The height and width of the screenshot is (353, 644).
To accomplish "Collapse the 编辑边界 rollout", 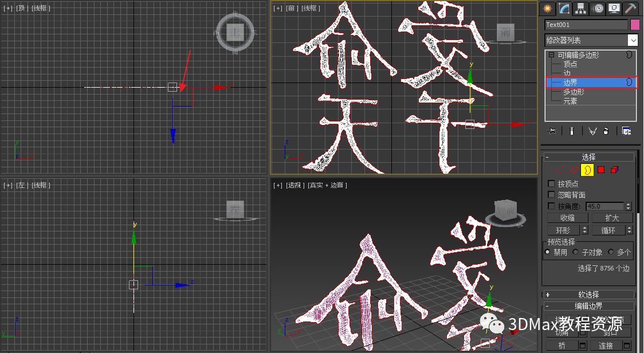I will point(588,306).
